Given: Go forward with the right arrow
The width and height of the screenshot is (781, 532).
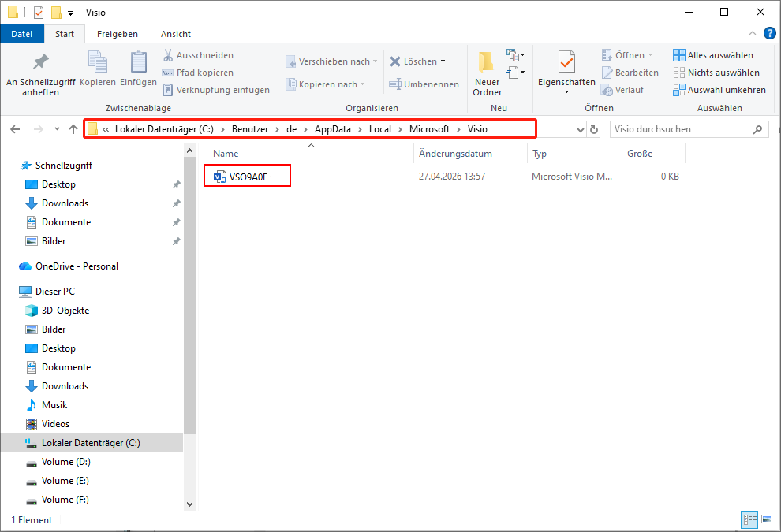Looking at the screenshot, I should [39, 129].
